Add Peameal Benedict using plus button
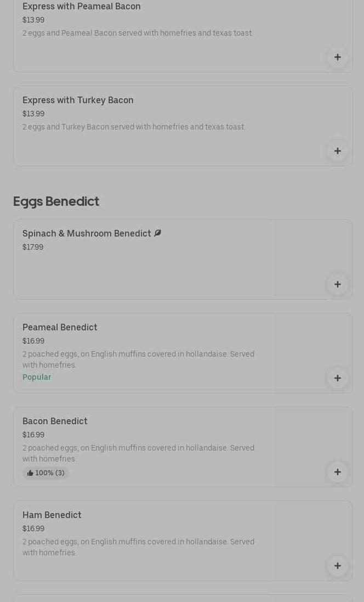The height and width of the screenshot is (602, 364). (x=337, y=378)
